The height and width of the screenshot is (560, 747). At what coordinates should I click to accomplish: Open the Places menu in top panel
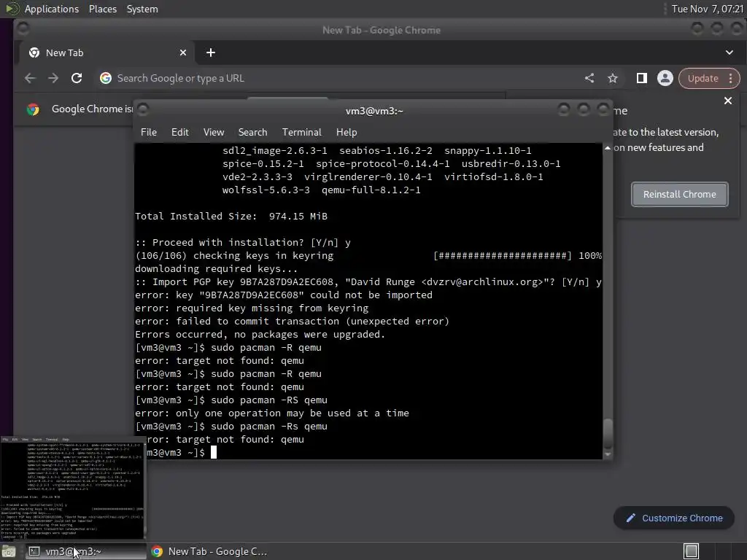[103, 9]
